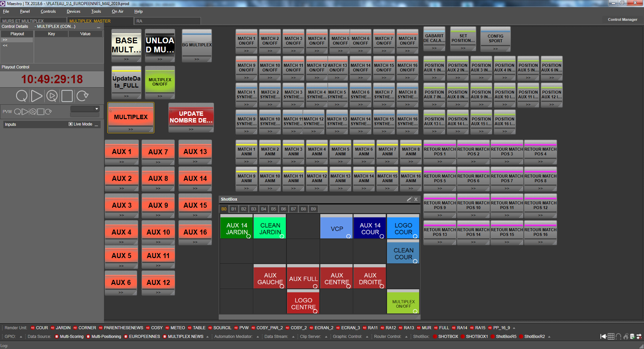
Task: Click the 10:49:29:18 timecode display
Action: point(52,79)
